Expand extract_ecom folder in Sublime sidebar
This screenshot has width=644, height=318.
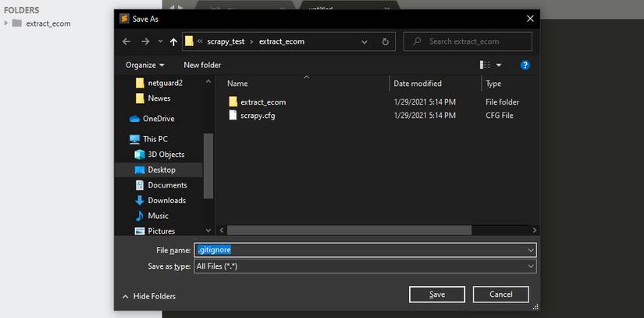5,23
